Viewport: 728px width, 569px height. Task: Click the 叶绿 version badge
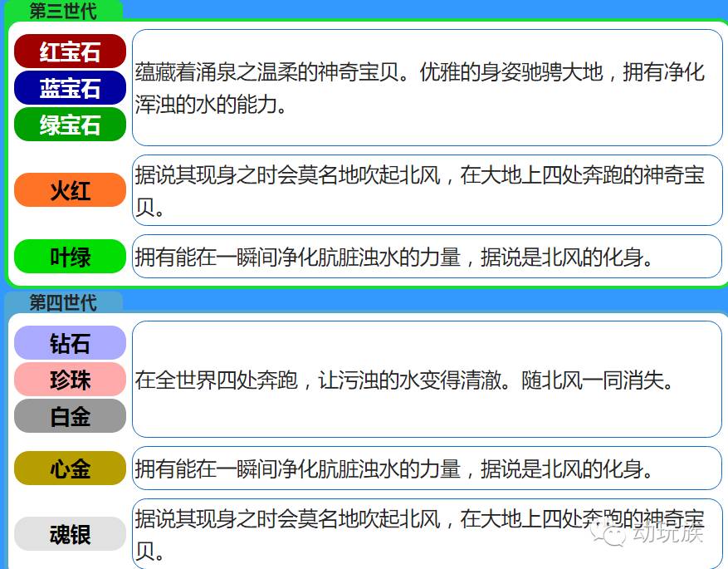69,256
